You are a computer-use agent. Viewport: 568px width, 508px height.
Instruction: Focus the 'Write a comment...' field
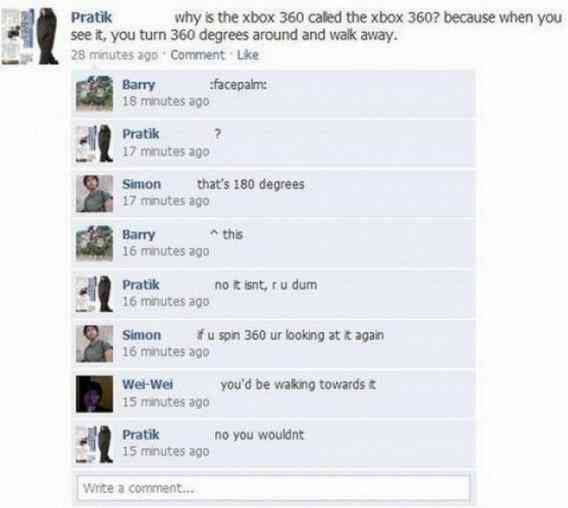tap(274, 488)
